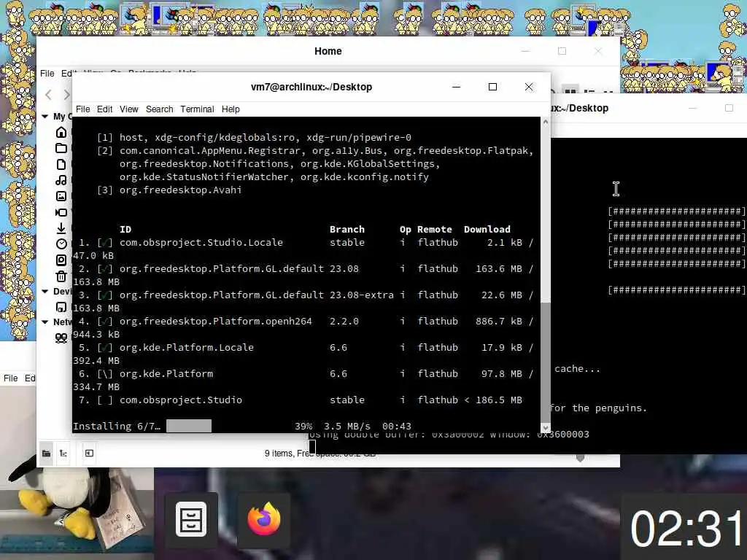Maximize the front terminal window
The width and height of the screenshot is (747, 560).
coord(492,87)
